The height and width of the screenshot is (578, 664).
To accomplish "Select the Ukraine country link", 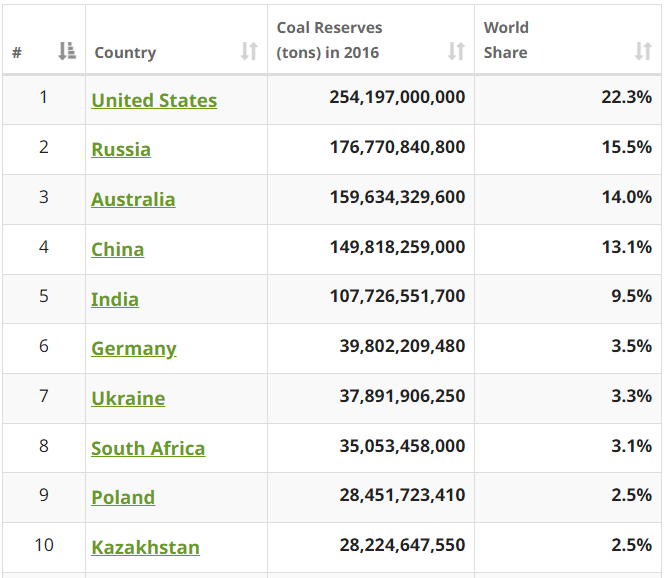I will tap(128, 398).
